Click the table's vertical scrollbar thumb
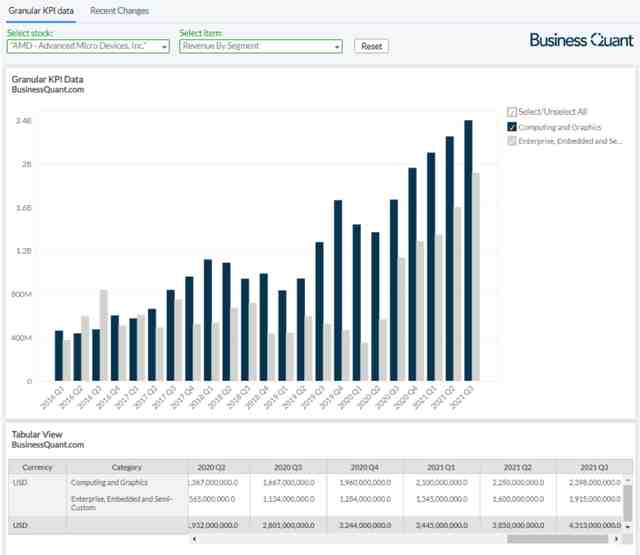The image size is (640, 555). (x=628, y=504)
